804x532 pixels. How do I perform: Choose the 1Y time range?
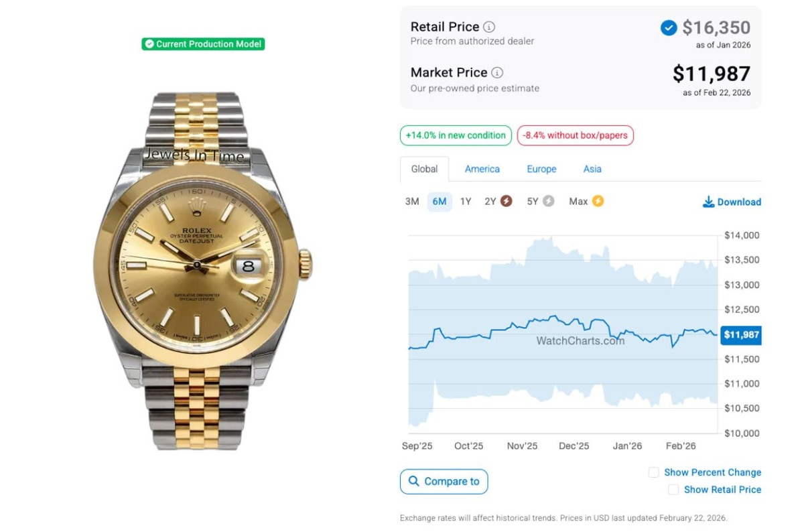coord(466,202)
